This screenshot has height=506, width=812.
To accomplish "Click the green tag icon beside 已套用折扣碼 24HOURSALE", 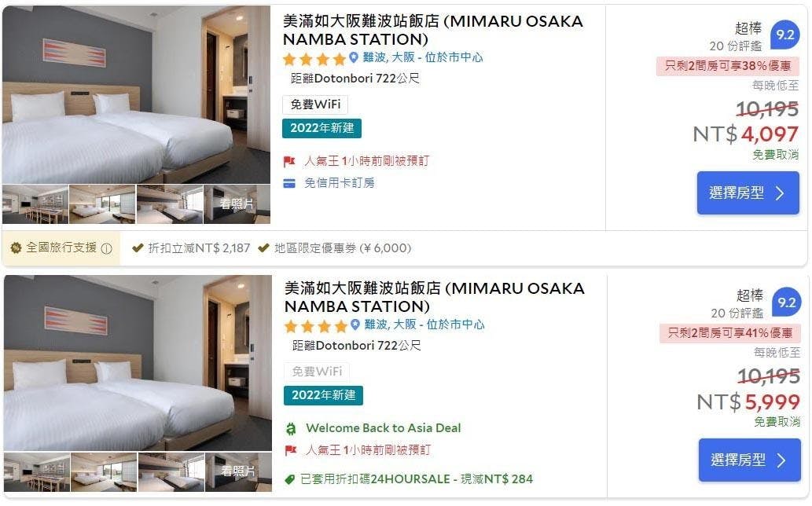I will coord(291,478).
